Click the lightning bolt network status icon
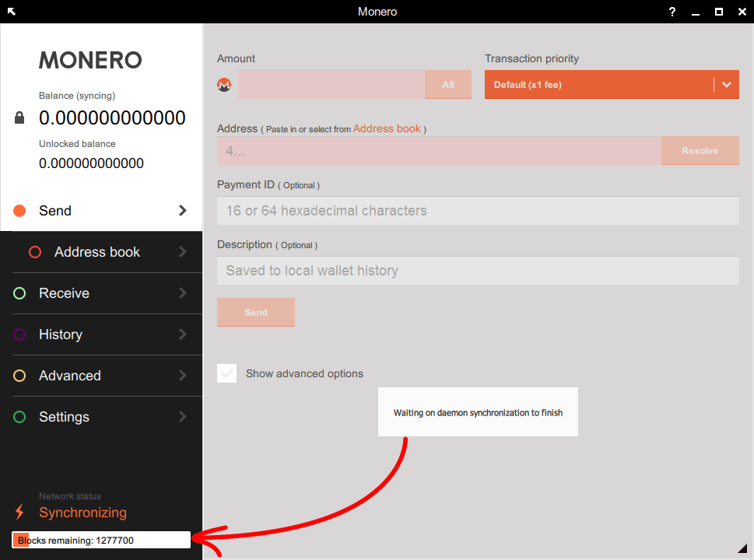The width and height of the screenshot is (754, 560). click(x=20, y=513)
